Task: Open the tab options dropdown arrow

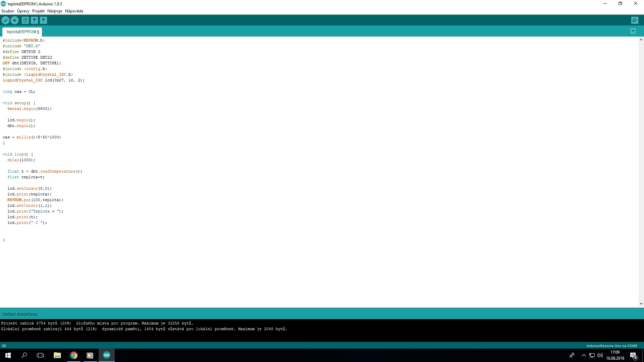Action: point(633,31)
